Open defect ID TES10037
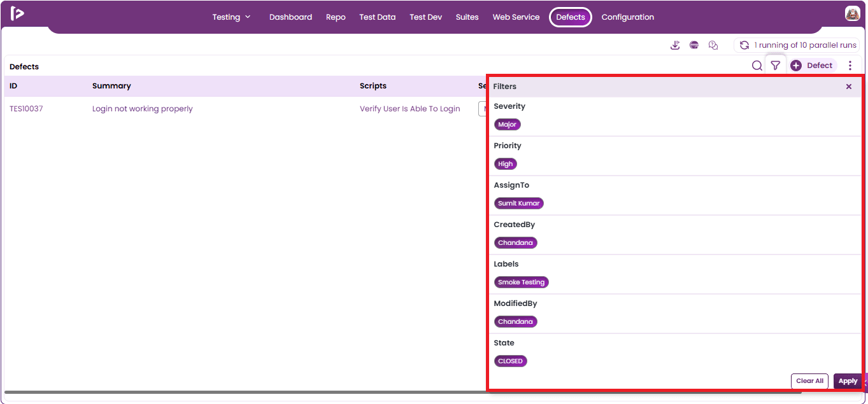The image size is (868, 404). coord(26,109)
